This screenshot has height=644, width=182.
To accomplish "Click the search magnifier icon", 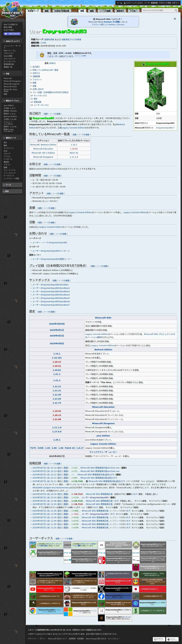I will click(x=176, y=10).
